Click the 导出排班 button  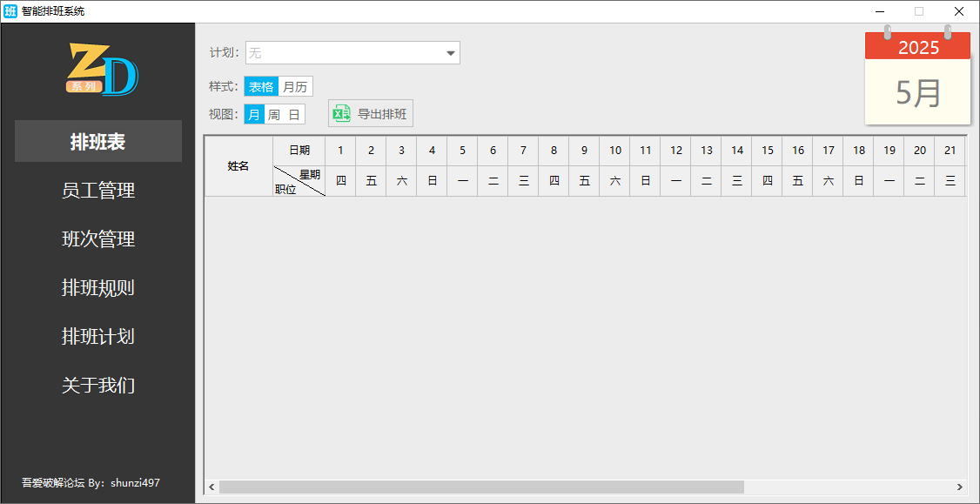tap(371, 114)
